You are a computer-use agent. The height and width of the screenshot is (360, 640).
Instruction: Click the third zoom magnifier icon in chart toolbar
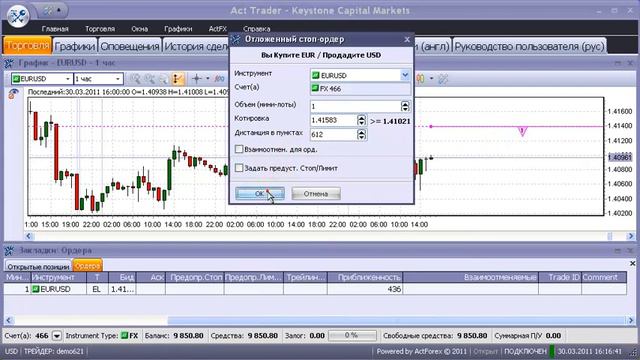pos(163,79)
